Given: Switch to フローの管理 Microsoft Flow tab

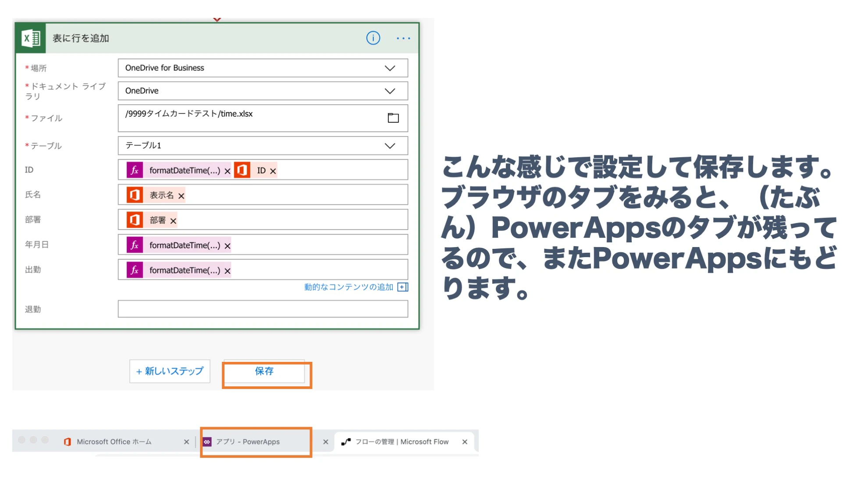Looking at the screenshot, I should tap(402, 442).
